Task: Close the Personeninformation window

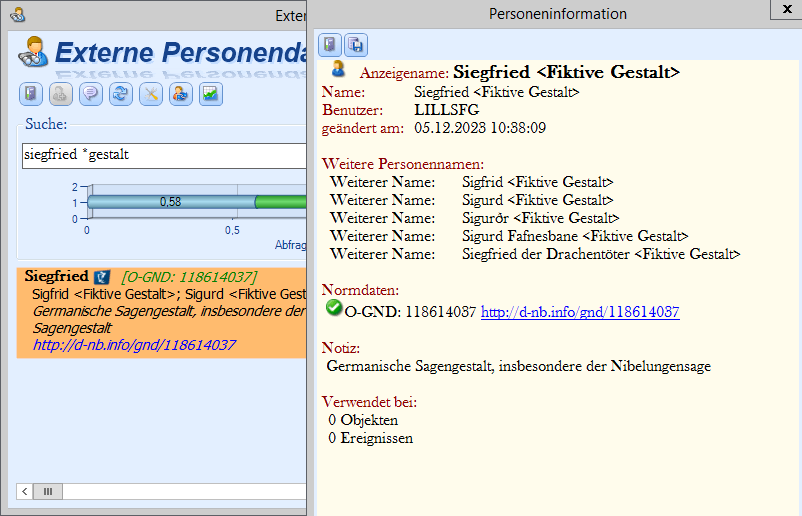Action: click(787, 10)
